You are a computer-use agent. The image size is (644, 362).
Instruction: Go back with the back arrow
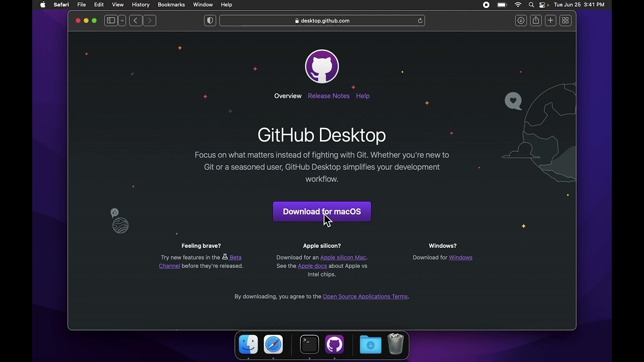coord(135,21)
